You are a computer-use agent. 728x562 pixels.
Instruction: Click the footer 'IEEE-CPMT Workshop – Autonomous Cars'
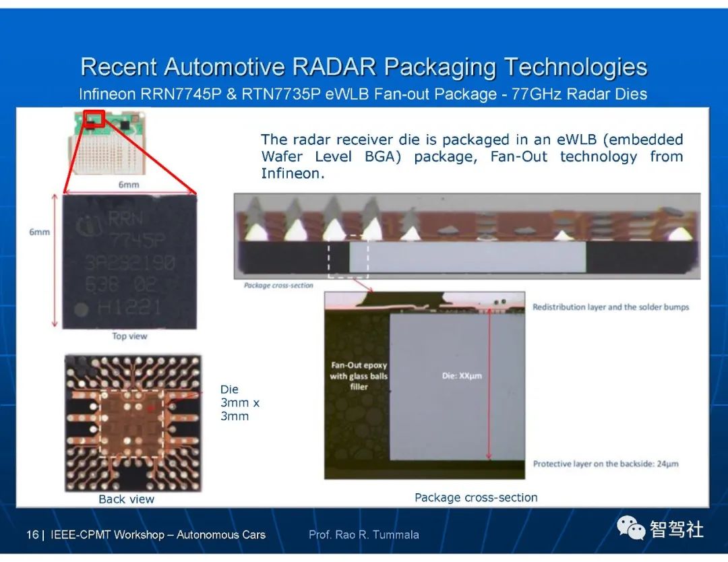(x=158, y=534)
